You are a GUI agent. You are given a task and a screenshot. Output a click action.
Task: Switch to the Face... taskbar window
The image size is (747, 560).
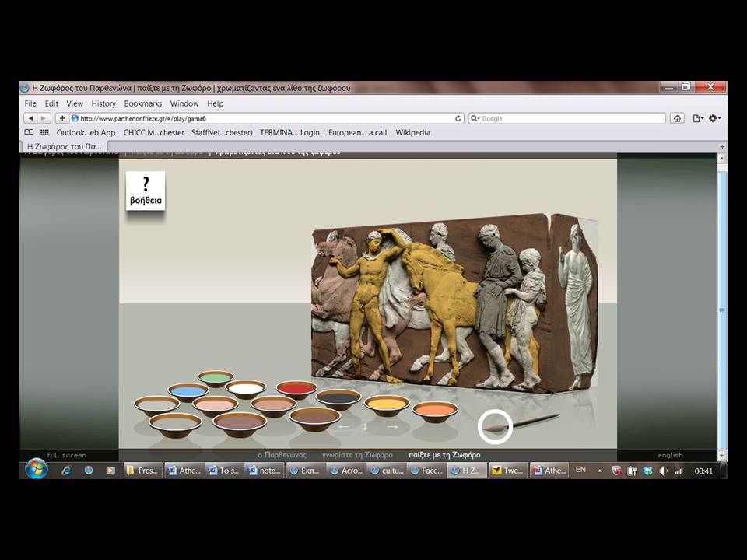click(x=427, y=471)
